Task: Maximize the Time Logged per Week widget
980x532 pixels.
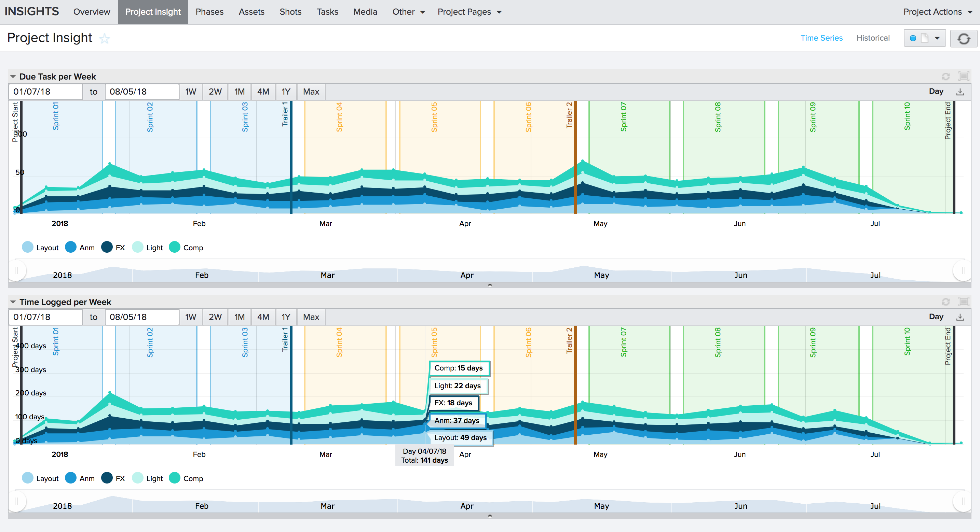Action: coord(963,302)
